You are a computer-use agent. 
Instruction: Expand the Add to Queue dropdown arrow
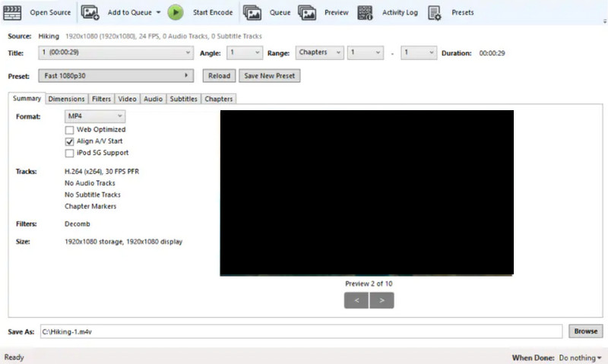click(x=157, y=13)
